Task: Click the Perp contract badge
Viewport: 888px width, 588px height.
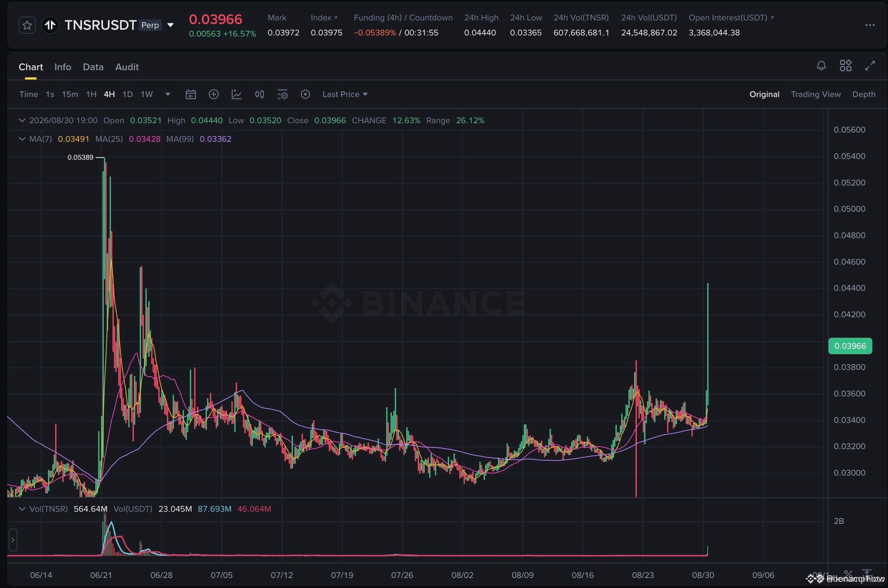Action: coord(150,25)
